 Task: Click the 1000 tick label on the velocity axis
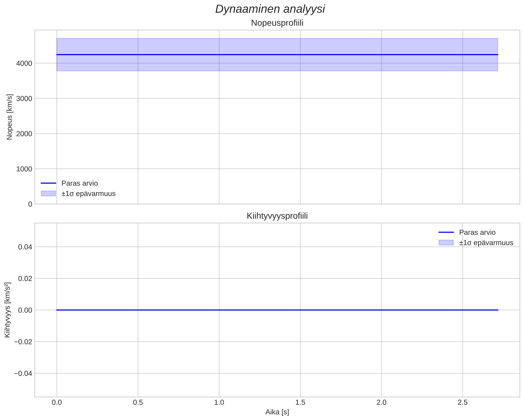click(x=24, y=169)
